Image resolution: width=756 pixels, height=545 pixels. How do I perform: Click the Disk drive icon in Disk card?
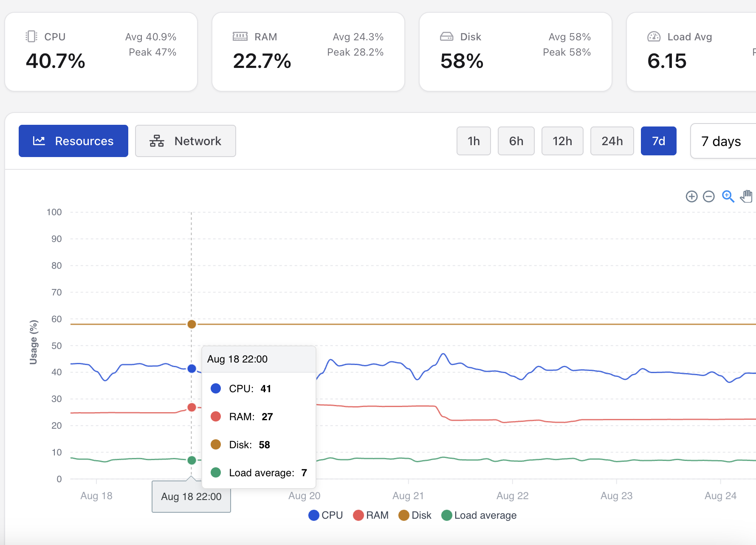point(447,37)
